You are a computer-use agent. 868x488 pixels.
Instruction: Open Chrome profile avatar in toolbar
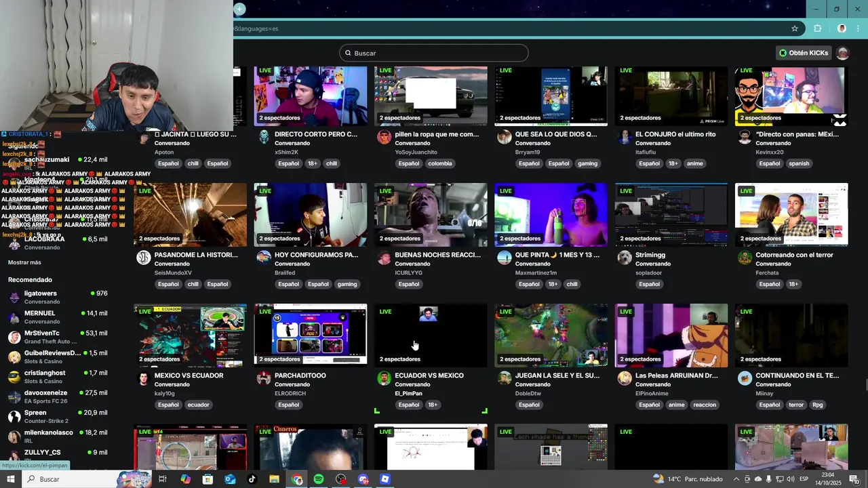842,28
